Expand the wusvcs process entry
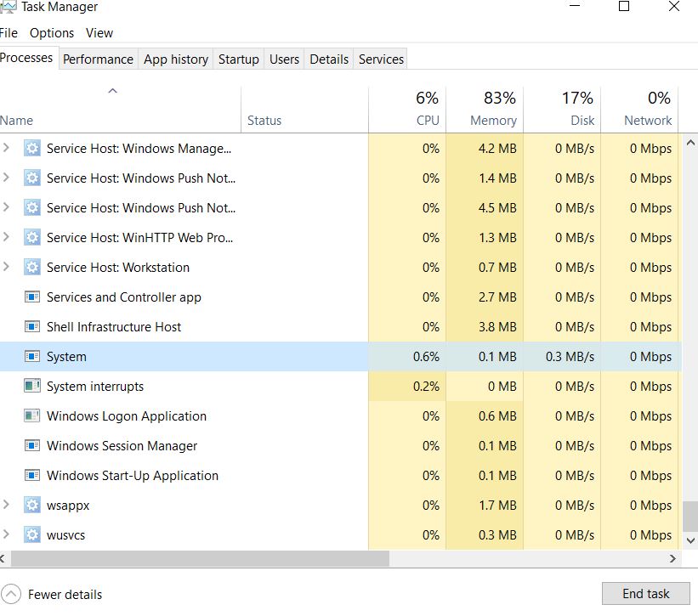The width and height of the screenshot is (698, 616). tap(9, 534)
